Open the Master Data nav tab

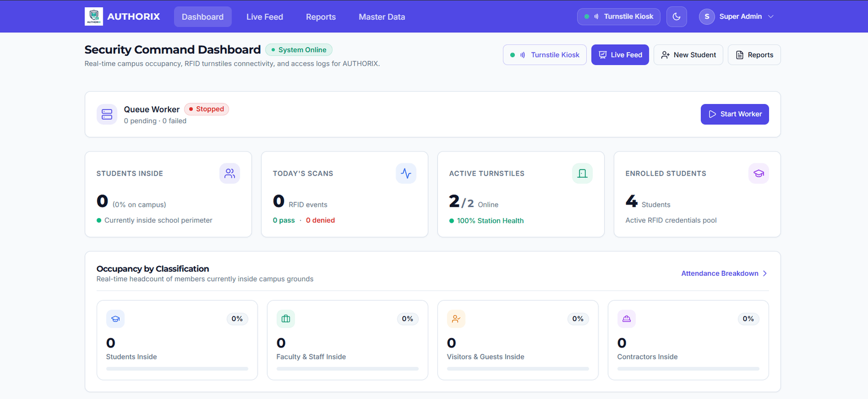coord(381,16)
